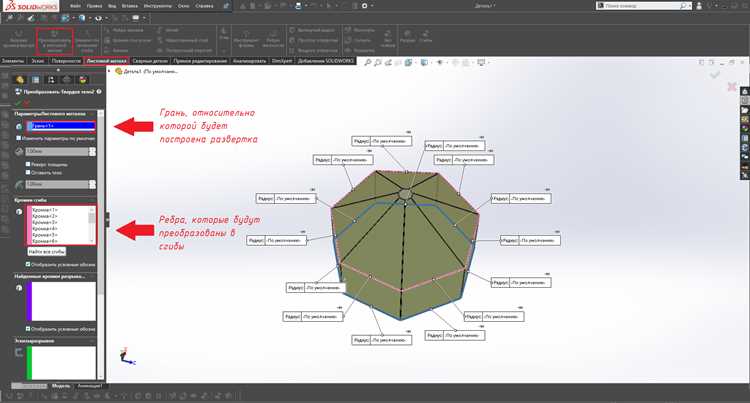Expand the part name in the flyout tree

tap(110, 71)
